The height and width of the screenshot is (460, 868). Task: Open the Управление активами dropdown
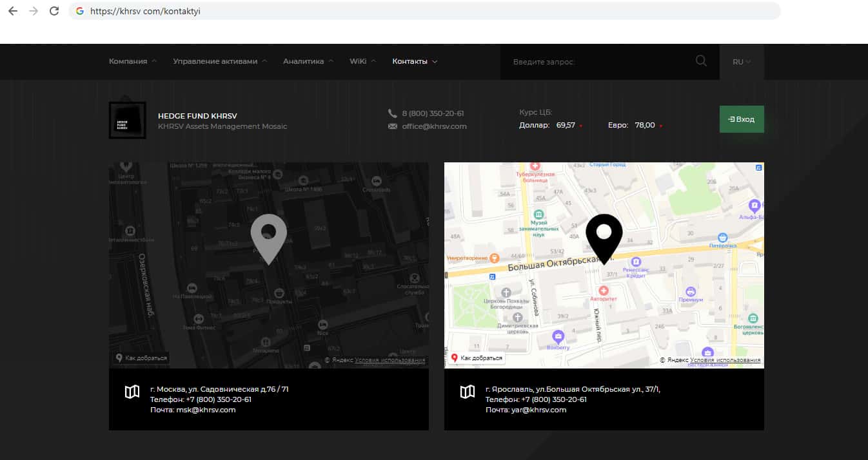[x=220, y=61]
